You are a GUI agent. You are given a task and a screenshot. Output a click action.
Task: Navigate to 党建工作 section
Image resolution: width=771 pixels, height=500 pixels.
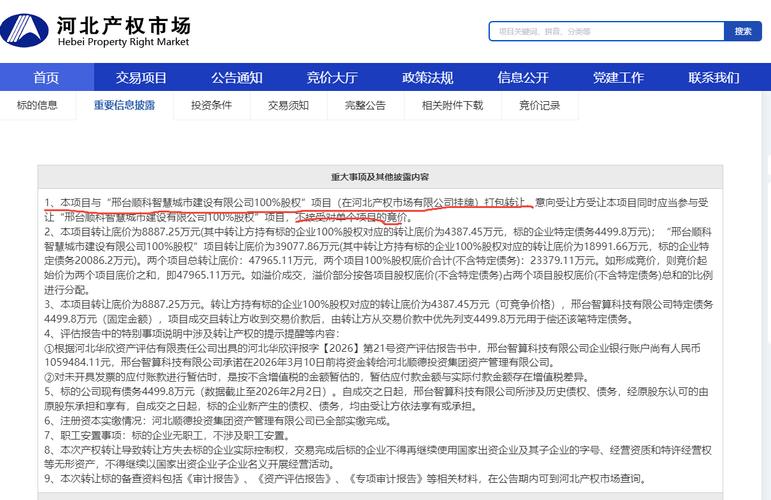click(618, 78)
